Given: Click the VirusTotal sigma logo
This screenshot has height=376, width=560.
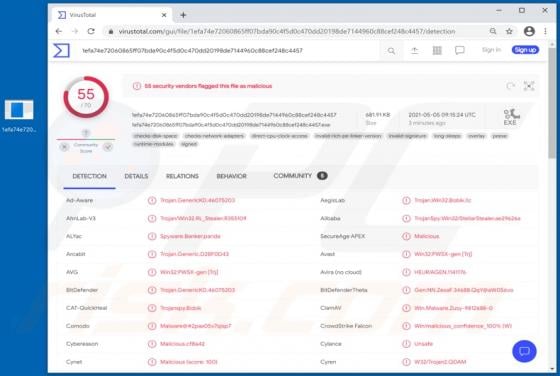Looking at the screenshot, I should pyautogui.click(x=61, y=50).
